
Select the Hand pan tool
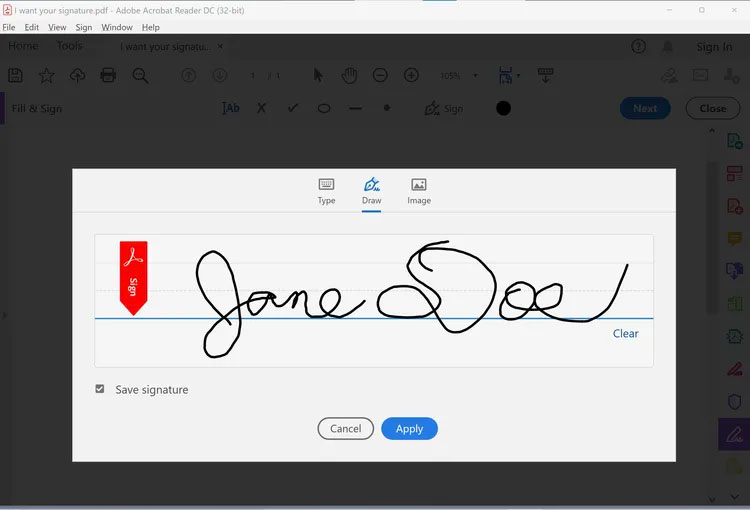click(x=349, y=75)
